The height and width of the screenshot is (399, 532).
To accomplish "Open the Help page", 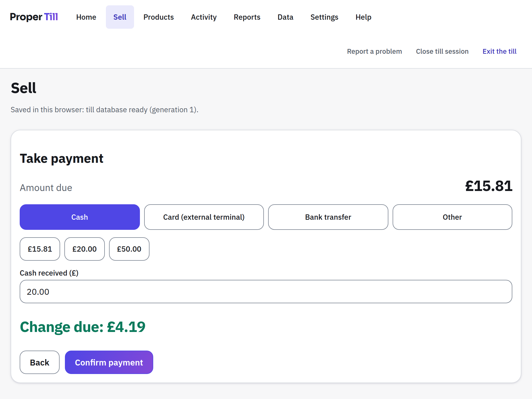I will [x=363, y=17].
